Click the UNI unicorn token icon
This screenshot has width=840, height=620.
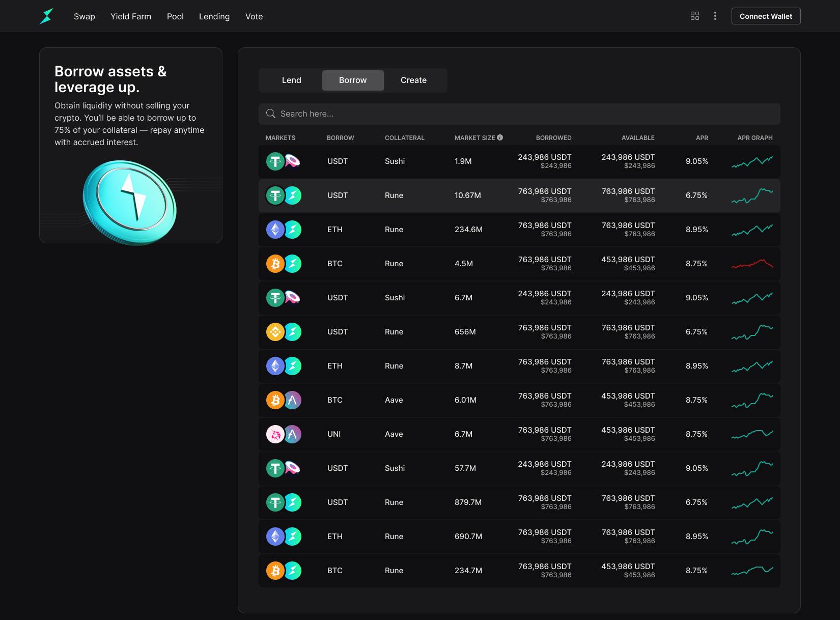[275, 434]
